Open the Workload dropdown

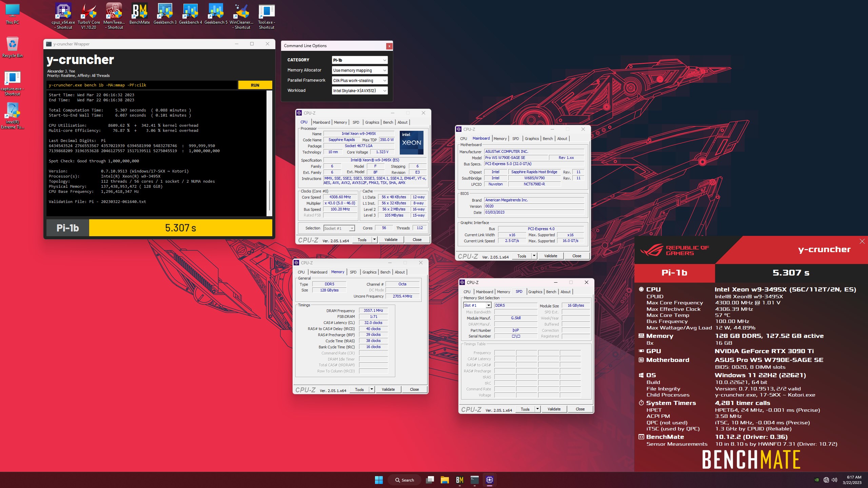coord(360,90)
